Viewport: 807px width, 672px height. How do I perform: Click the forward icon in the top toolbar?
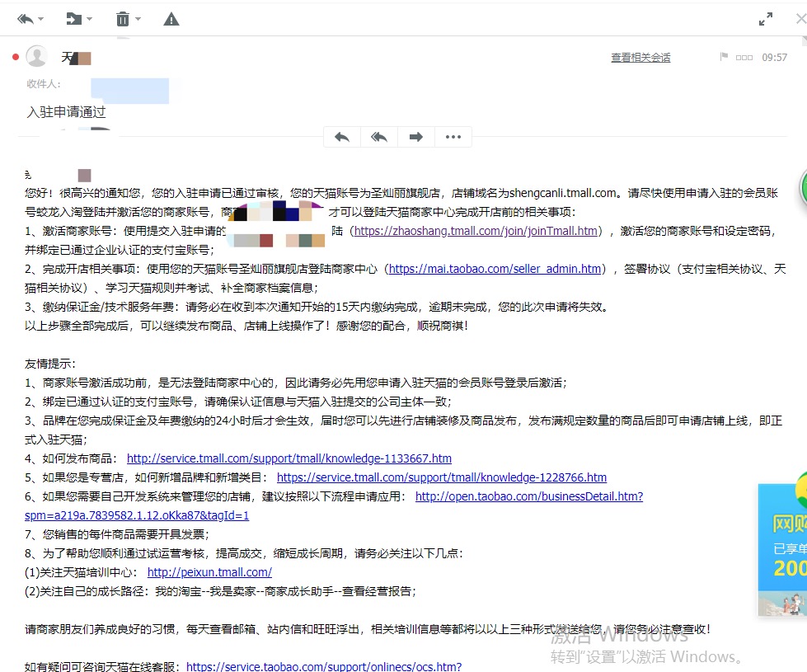74,20
